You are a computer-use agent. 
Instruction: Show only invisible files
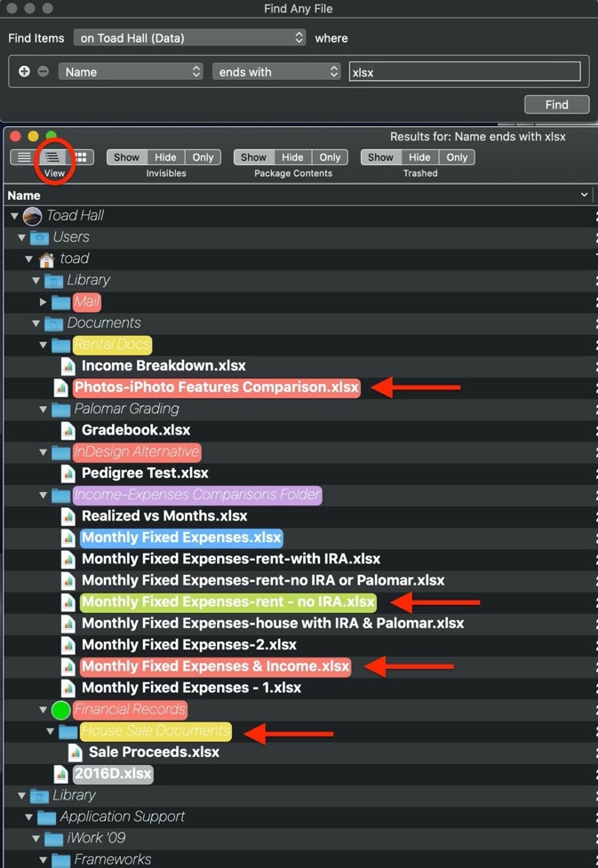(x=203, y=157)
